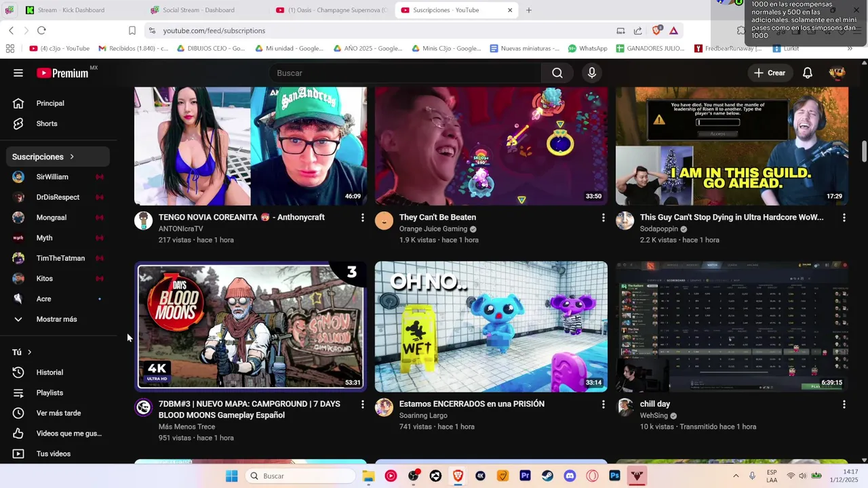Play the They Can't Be Beaten thumbnail

491,146
